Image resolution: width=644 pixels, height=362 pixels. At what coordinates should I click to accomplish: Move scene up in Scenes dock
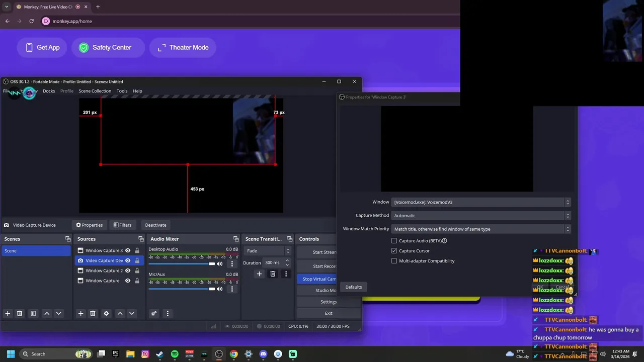[47, 313]
